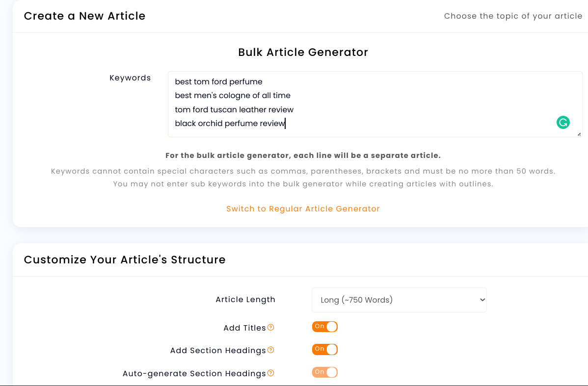This screenshot has height=386, width=588.
Task: Open the Grammarly icon in the keywords box
Action: (563, 122)
